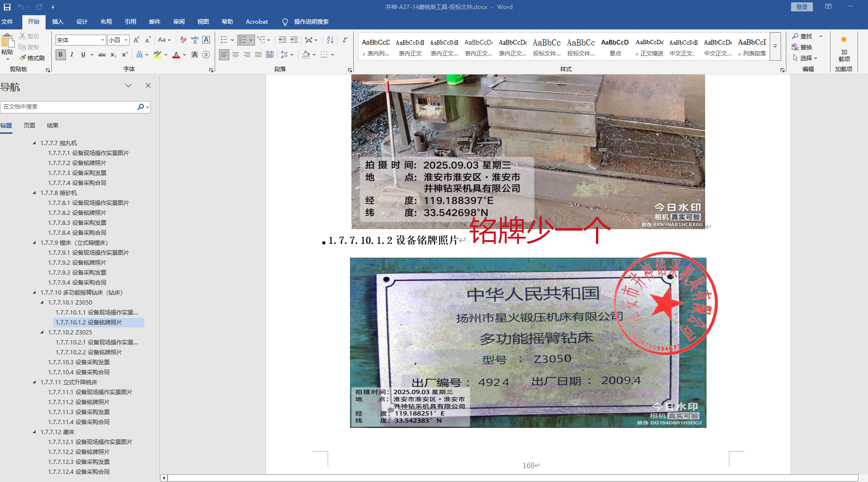This screenshot has width=868, height=482.
Task: Apply the 要点 style
Action: (x=615, y=47)
